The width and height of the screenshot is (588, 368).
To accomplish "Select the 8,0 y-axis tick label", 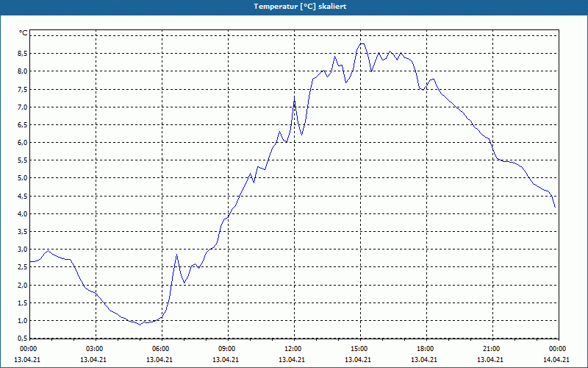I will [x=23, y=71].
